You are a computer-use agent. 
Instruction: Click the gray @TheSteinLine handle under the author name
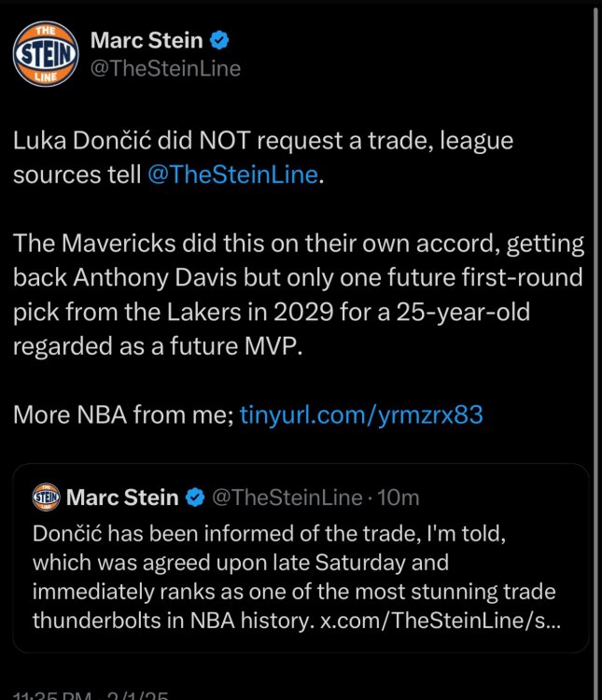pyautogui.click(x=165, y=68)
